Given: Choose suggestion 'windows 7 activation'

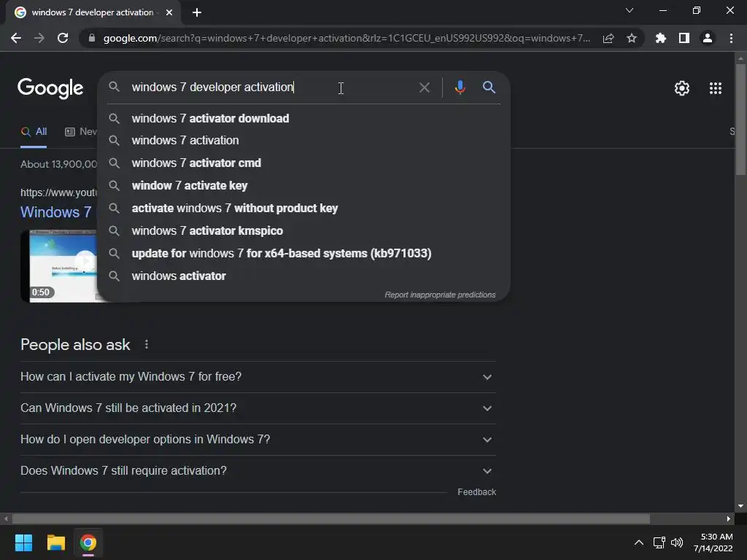Looking at the screenshot, I should (x=303, y=141).
